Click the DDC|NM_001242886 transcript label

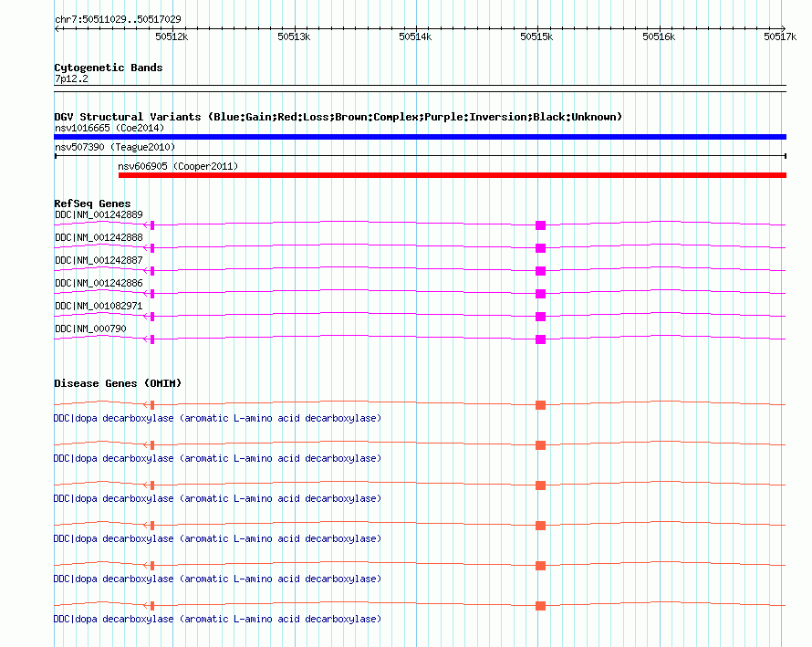click(x=99, y=283)
